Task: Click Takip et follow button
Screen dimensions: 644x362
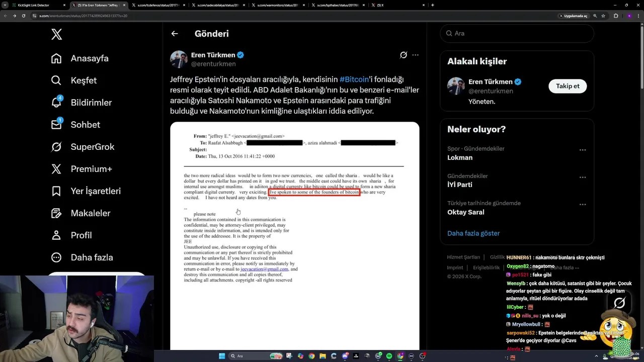Action: [x=568, y=86]
